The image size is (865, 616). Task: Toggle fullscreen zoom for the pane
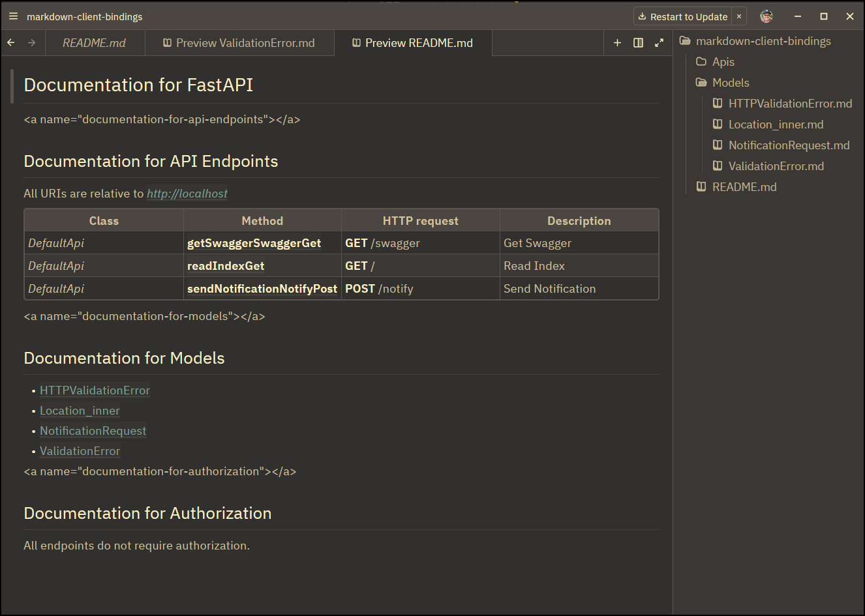[659, 42]
